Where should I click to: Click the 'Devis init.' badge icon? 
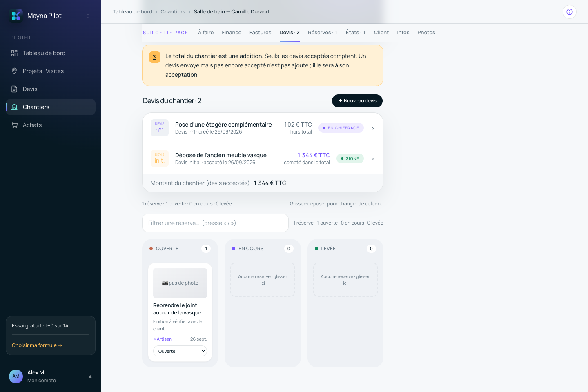tap(160, 158)
